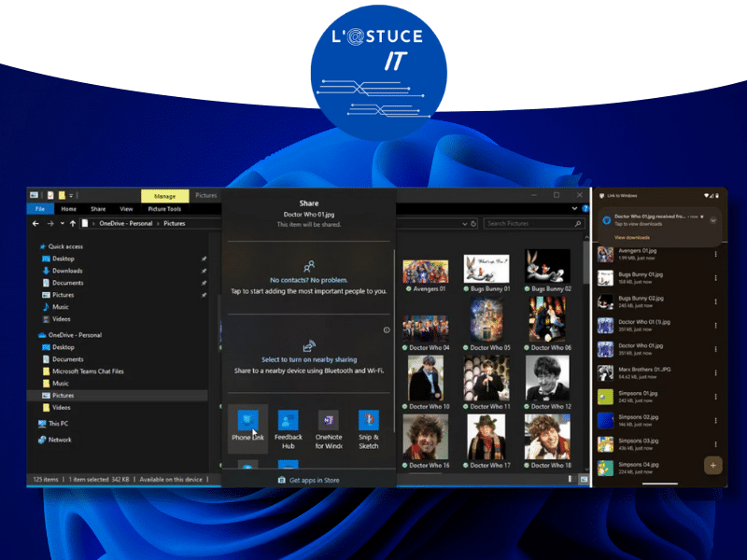747x560 pixels.
Task: Tap View downloads in phone notification
Action: (632, 237)
